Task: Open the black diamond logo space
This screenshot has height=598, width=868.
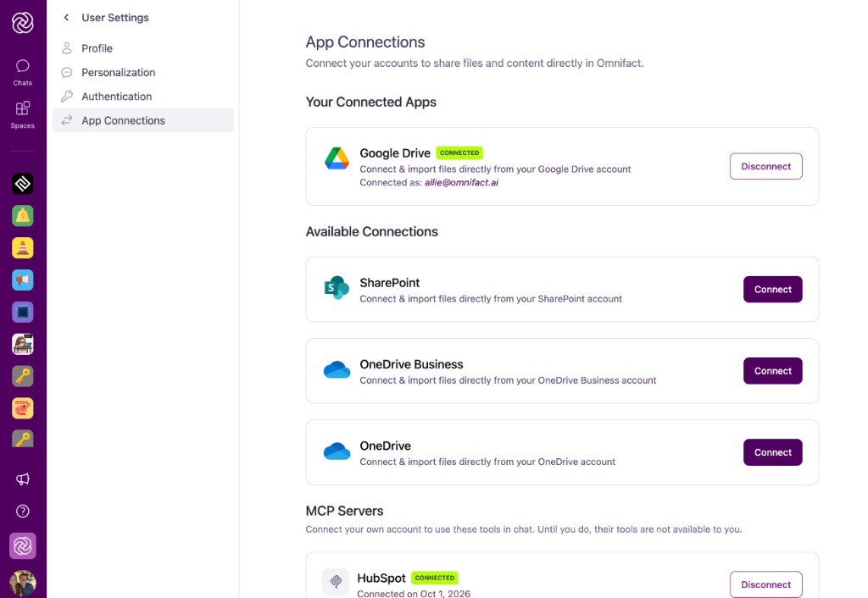Action: [23, 184]
